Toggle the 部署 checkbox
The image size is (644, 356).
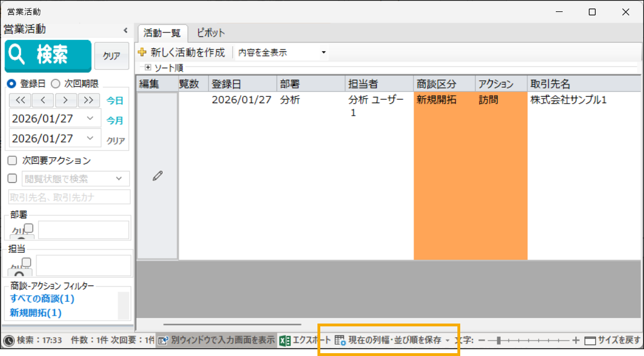(28, 228)
